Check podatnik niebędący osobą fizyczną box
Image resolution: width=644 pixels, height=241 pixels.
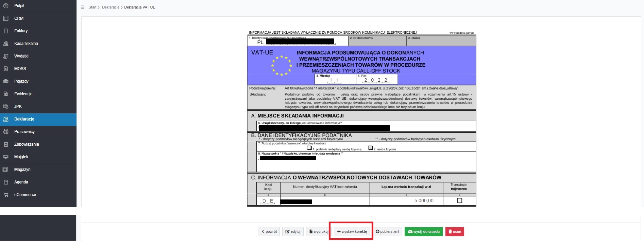(x=309, y=148)
